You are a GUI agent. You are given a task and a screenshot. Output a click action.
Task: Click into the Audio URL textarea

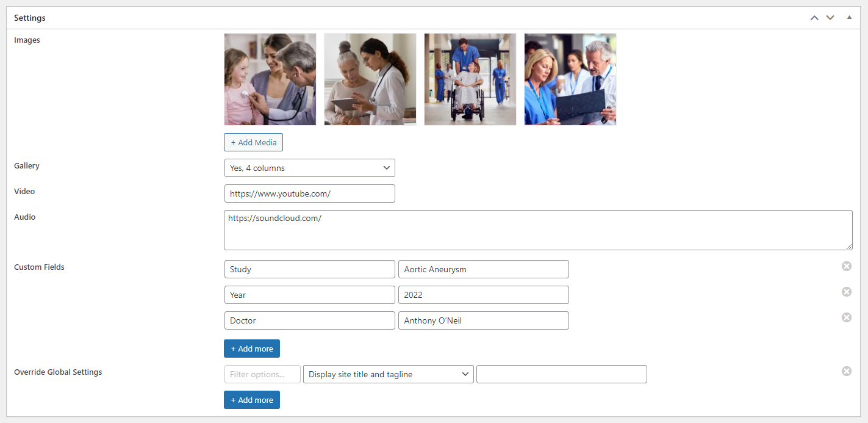click(538, 230)
